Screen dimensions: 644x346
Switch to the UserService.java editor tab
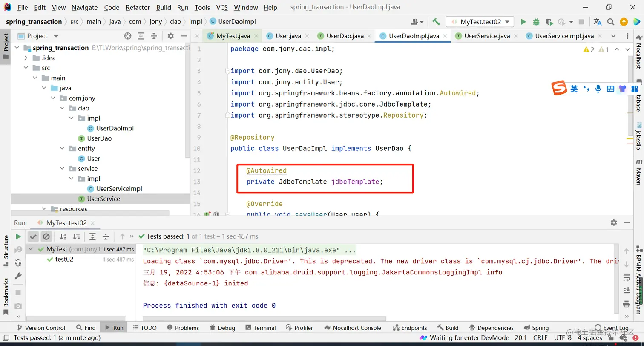point(487,36)
